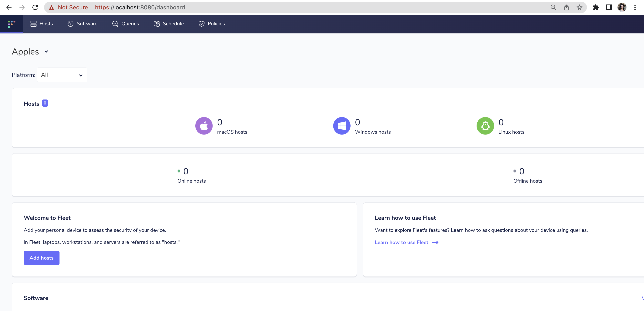Click the browser extensions puzzle icon
The width and height of the screenshot is (644, 311).
click(x=596, y=7)
